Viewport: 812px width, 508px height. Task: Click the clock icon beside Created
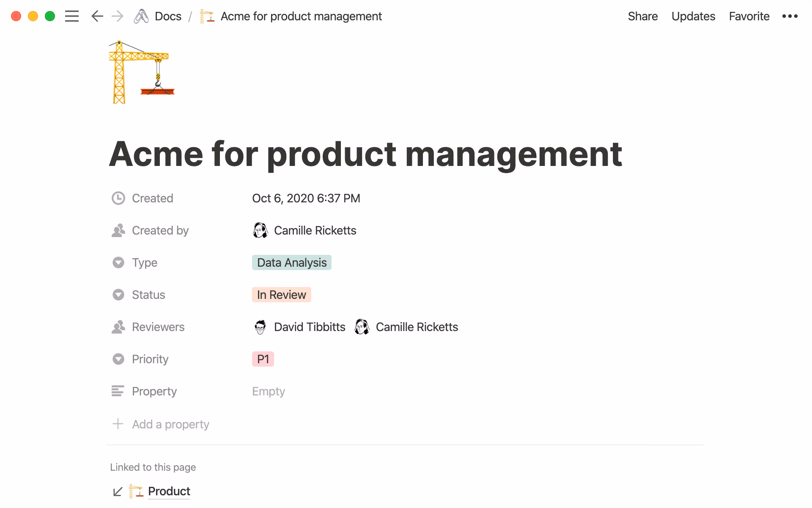118,198
